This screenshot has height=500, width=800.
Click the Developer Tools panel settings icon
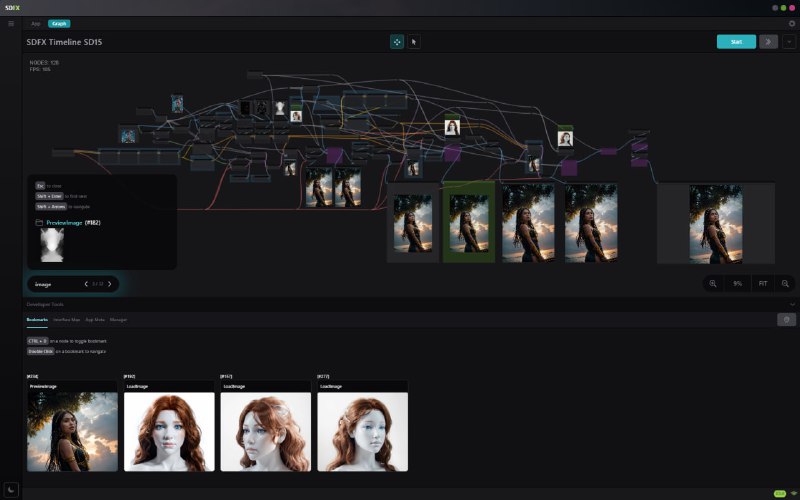pyautogui.click(x=787, y=320)
